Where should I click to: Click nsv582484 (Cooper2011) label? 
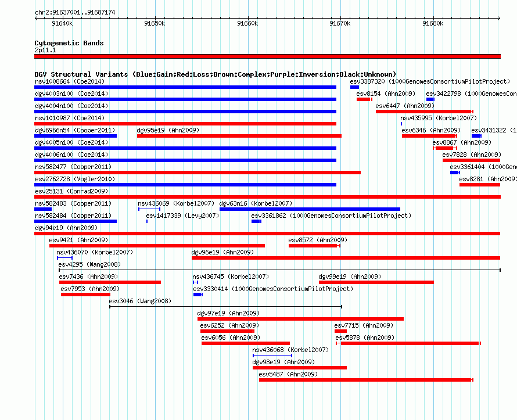[73, 216]
